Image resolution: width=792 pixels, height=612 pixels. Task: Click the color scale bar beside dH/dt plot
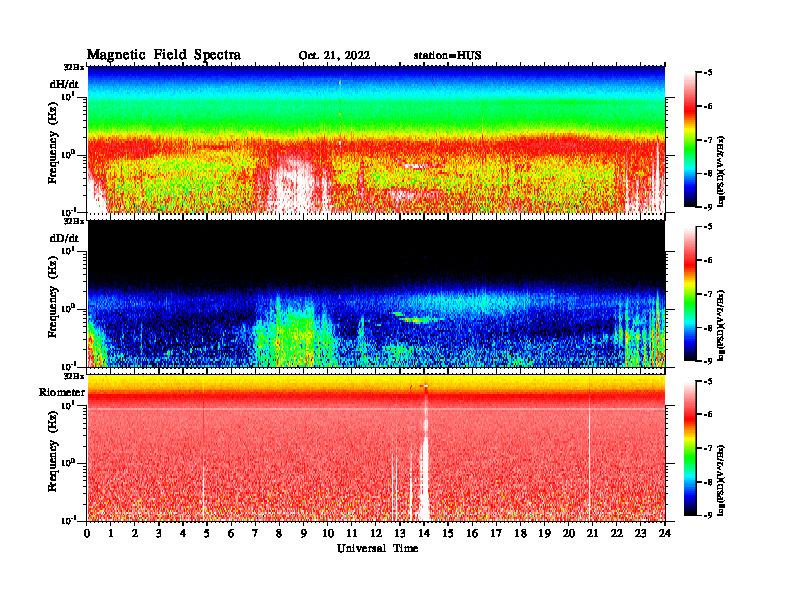690,140
